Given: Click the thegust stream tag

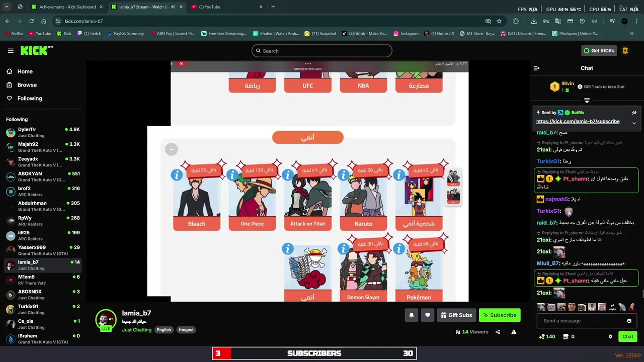Looking at the screenshot, I should pyautogui.click(x=186, y=330).
